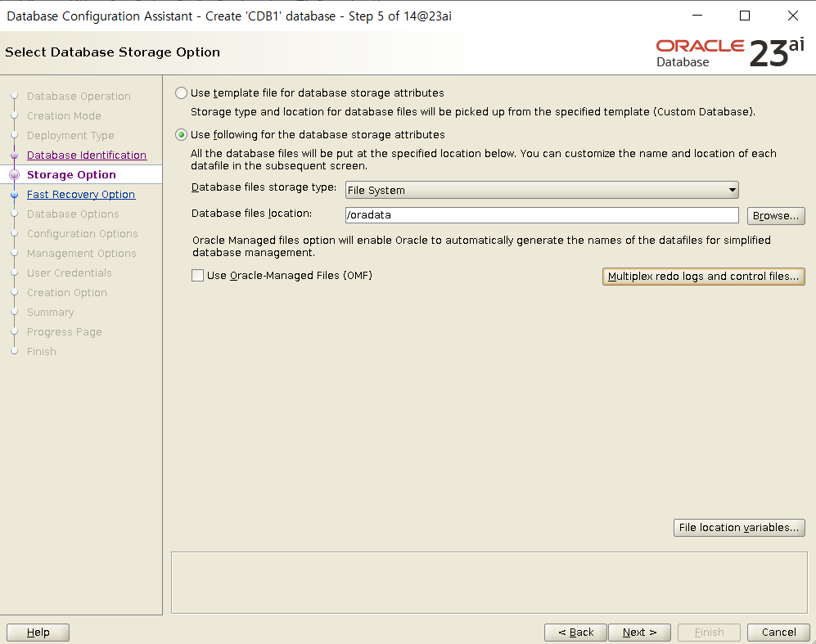
Task: Go back to previous step
Action: (575, 632)
